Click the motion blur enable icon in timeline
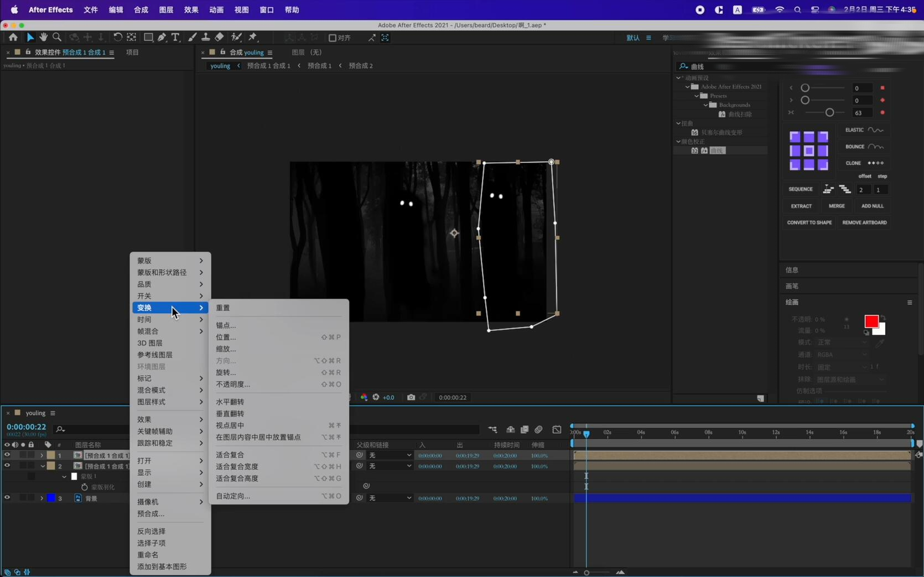 pyautogui.click(x=538, y=429)
